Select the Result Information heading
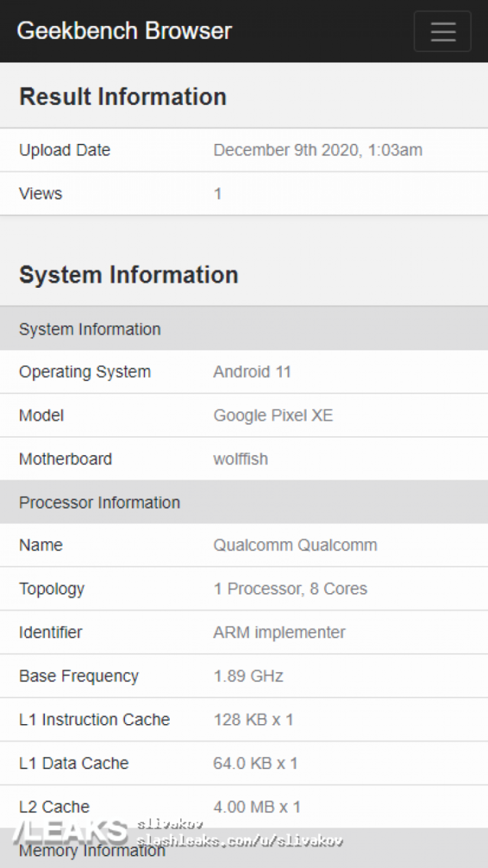The image size is (488, 868). [x=123, y=97]
